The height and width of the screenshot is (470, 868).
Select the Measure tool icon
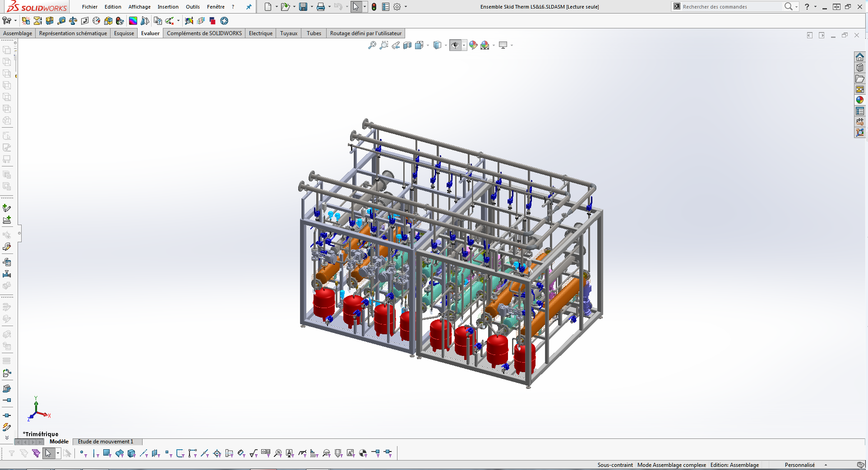[61, 21]
